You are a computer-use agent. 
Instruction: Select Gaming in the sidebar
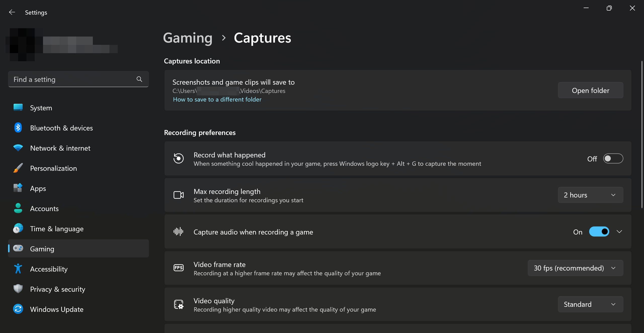(42, 249)
